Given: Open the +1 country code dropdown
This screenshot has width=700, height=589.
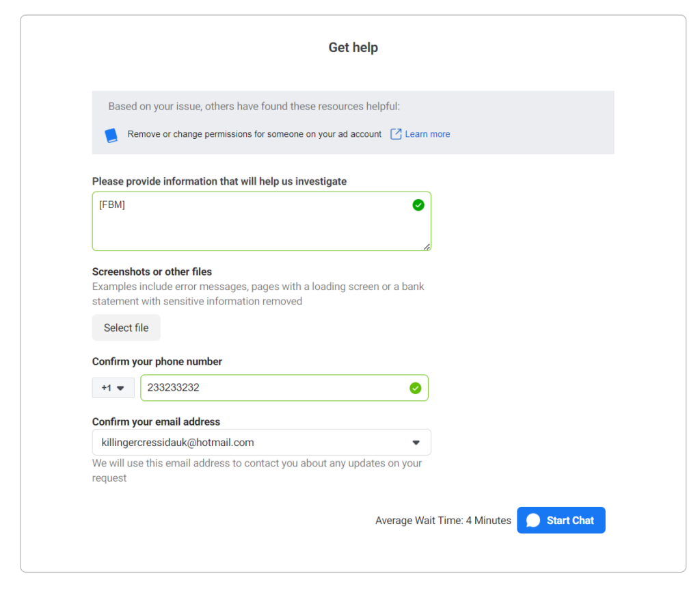Looking at the screenshot, I should click(x=113, y=388).
